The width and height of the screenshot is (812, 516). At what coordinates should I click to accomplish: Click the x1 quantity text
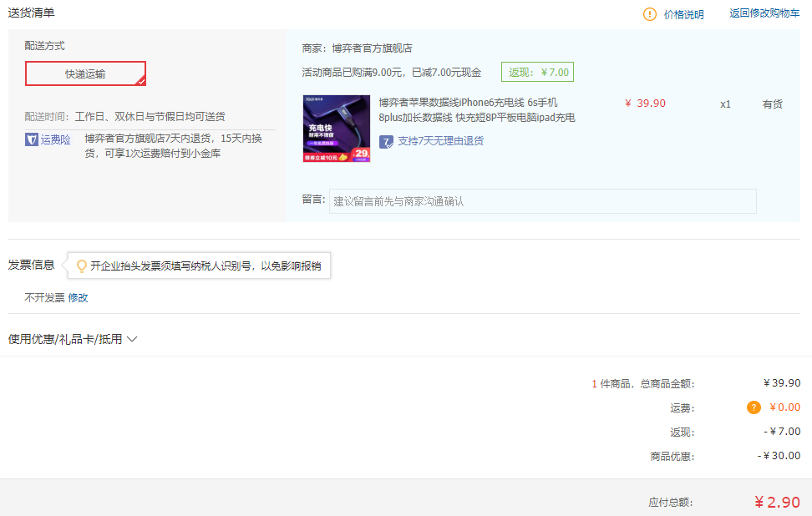click(x=725, y=104)
